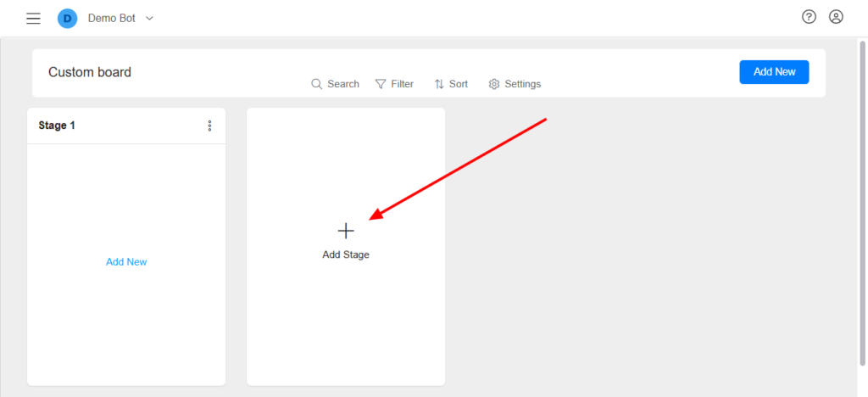Viewport: 868px width, 397px height.
Task: Click the Search magnifier icon
Action: [x=317, y=84]
